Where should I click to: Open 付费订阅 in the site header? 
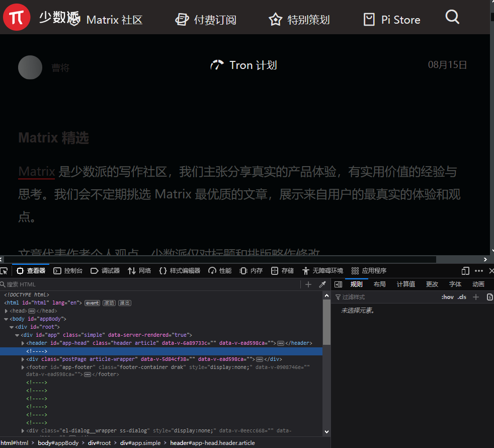(x=206, y=20)
